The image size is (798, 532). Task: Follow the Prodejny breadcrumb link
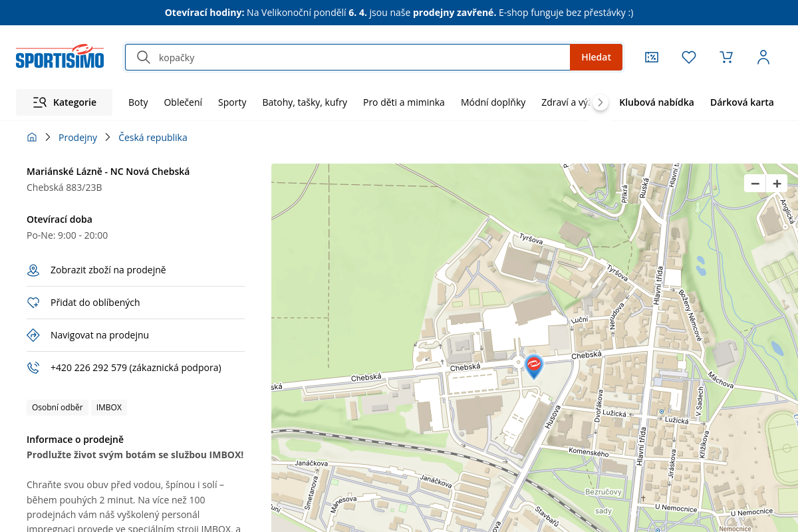pyautogui.click(x=78, y=138)
